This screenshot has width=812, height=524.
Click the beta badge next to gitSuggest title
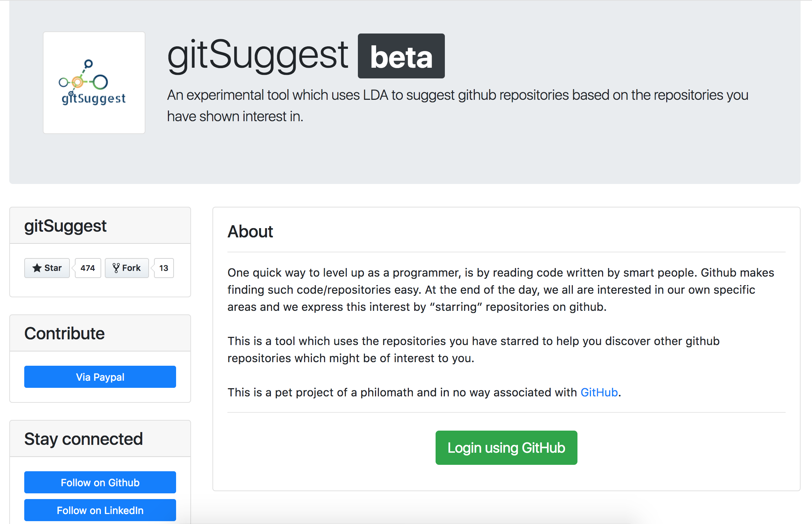click(401, 56)
